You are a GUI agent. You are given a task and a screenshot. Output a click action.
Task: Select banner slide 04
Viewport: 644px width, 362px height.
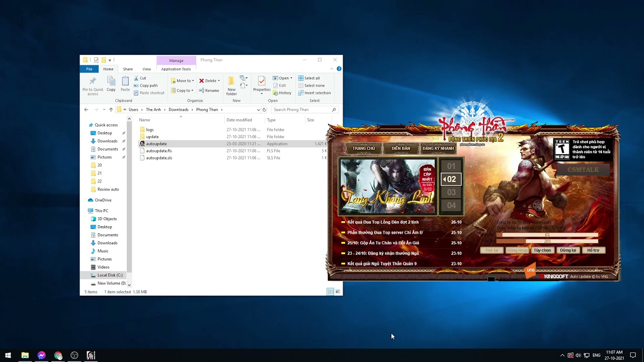(451, 205)
